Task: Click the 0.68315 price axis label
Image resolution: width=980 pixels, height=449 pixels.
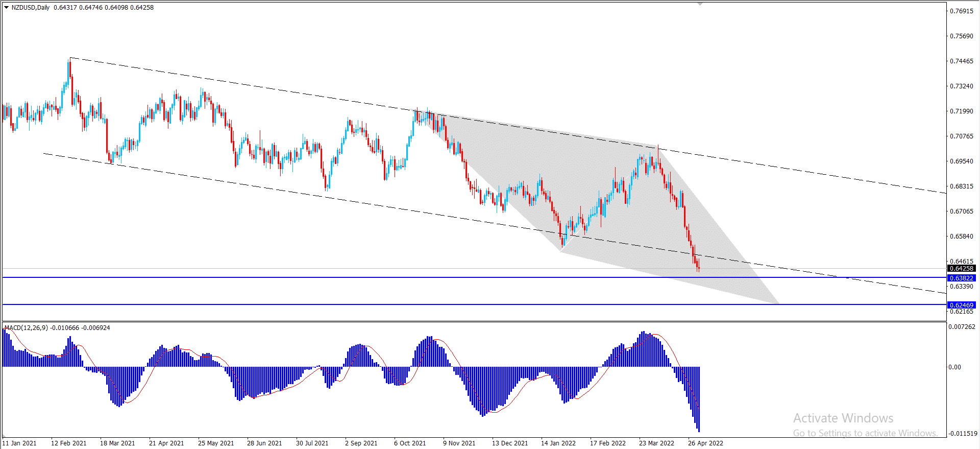Action: [962, 186]
